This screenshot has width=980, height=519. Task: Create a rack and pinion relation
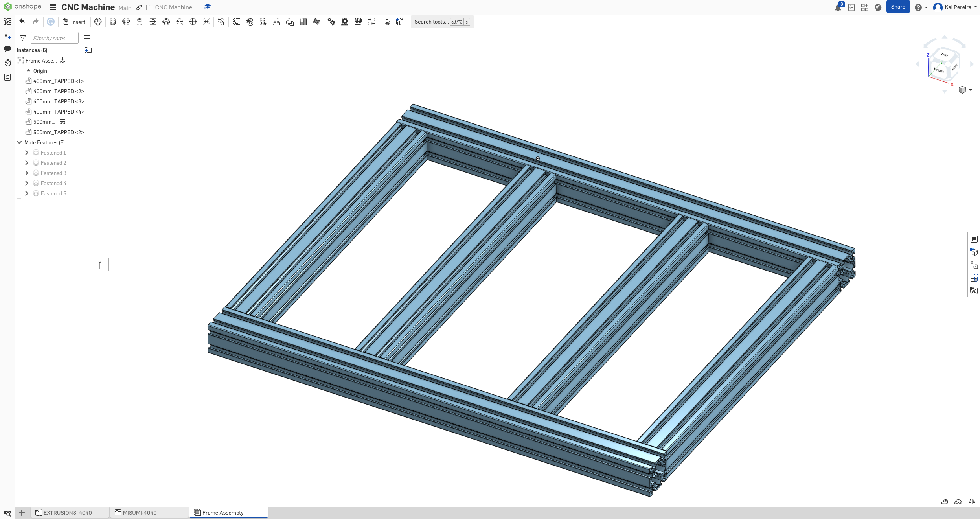click(x=345, y=22)
